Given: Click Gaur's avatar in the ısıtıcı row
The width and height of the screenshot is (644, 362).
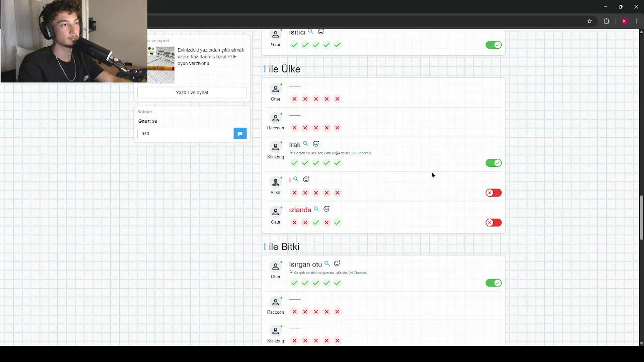Looking at the screenshot, I should point(275,35).
